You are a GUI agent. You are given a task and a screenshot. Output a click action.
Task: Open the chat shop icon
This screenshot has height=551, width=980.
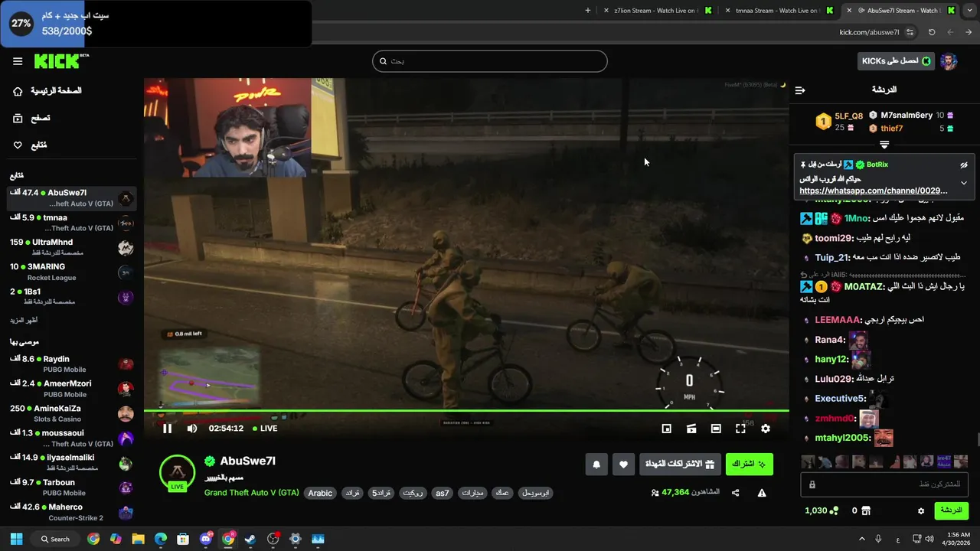click(x=866, y=510)
